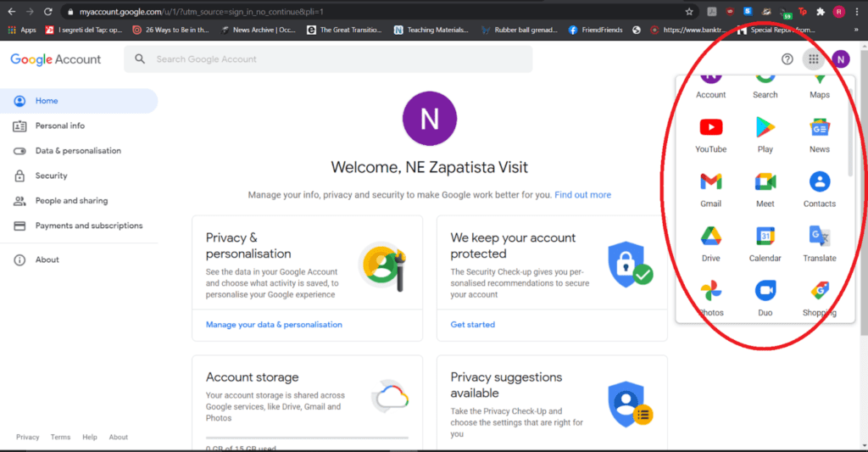The width and height of the screenshot is (868, 452).
Task: Open the Apps bookmarks shortcut
Action: coord(22,30)
